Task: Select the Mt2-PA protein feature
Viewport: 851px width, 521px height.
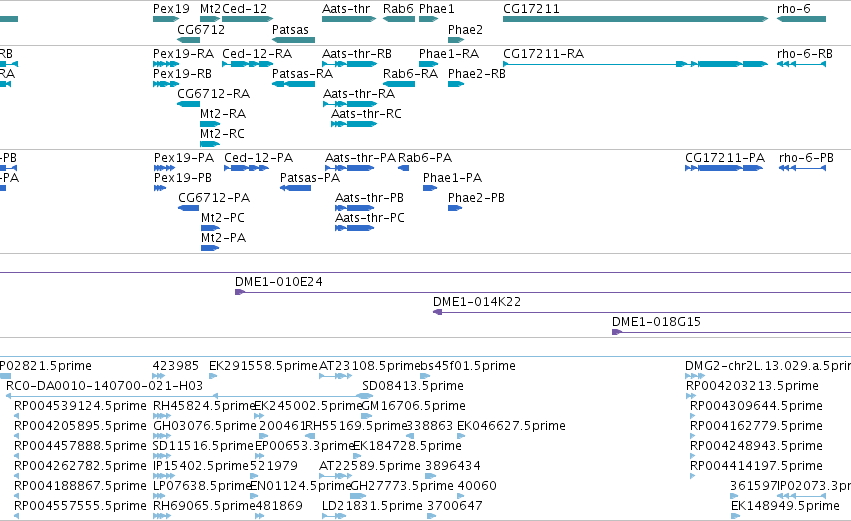Action: click(210, 248)
